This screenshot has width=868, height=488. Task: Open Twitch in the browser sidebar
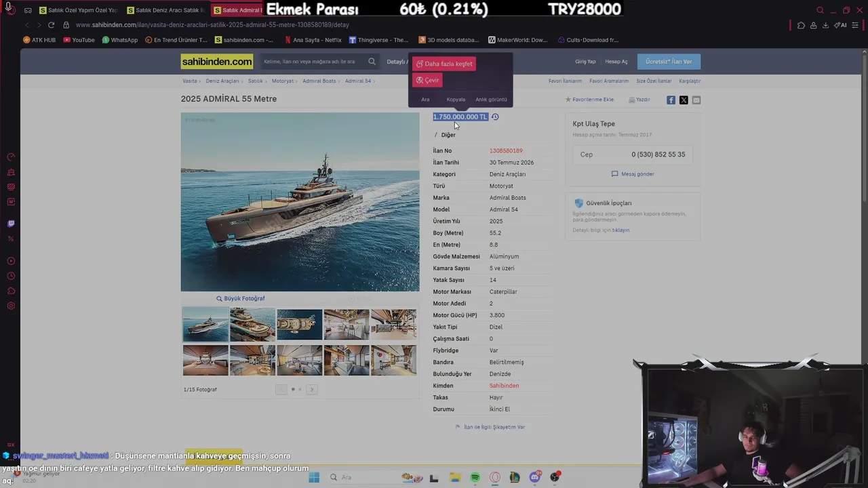[11, 224]
